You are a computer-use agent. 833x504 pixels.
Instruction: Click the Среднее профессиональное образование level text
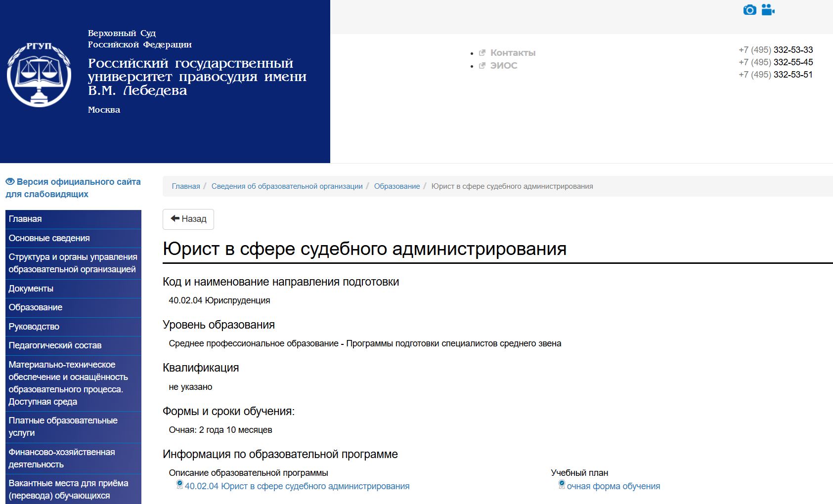tap(365, 343)
